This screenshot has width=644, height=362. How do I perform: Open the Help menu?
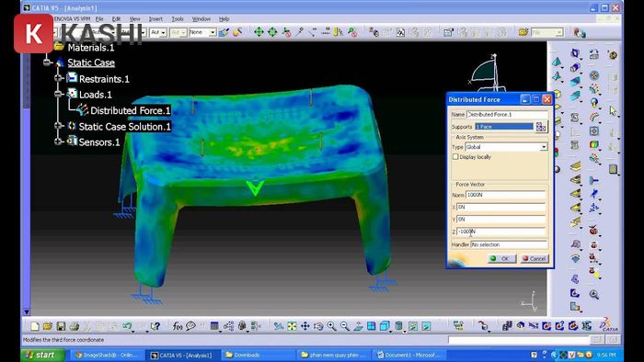(x=224, y=19)
